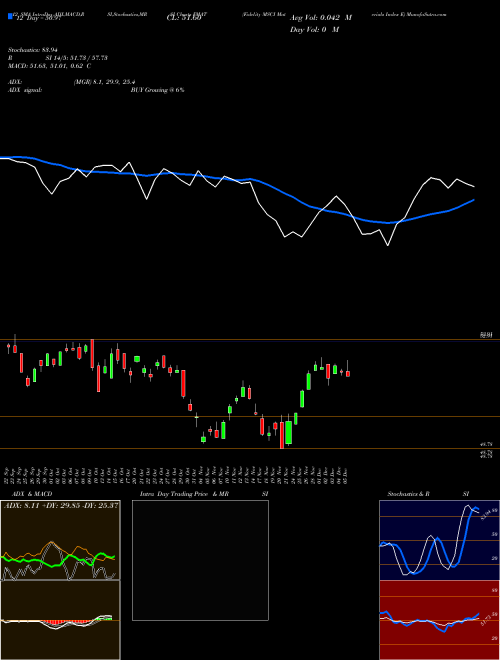Select the 'Day Vol: 0 M' text

(314, 30)
